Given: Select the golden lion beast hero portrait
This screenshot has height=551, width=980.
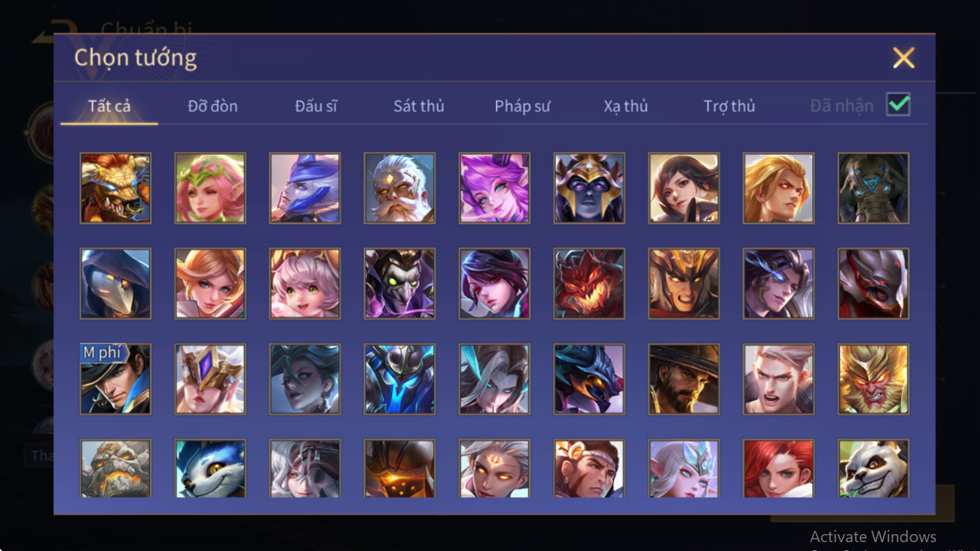Looking at the screenshot, I should coord(115,188).
